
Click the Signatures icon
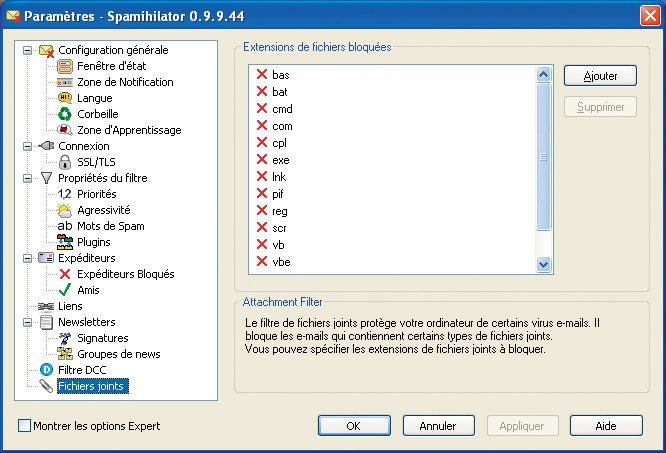click(65, 338)
